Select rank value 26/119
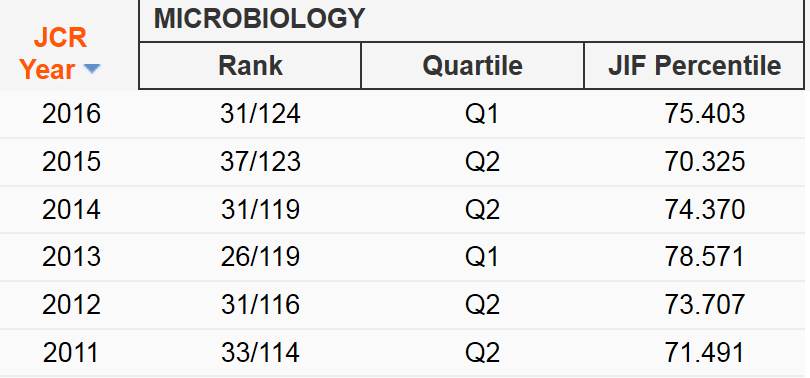This screenshot has height=378, width=810. pyautogui.click(x=260, y=257)
